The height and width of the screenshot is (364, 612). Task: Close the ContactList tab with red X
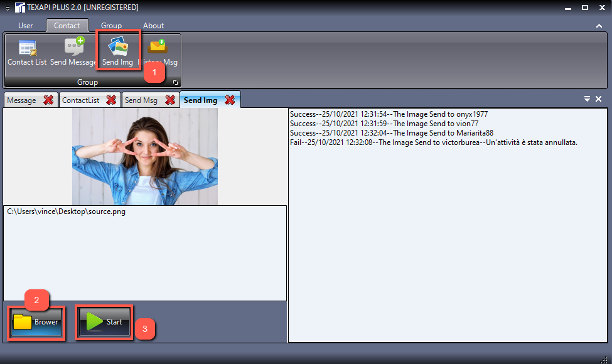(111, 100)
